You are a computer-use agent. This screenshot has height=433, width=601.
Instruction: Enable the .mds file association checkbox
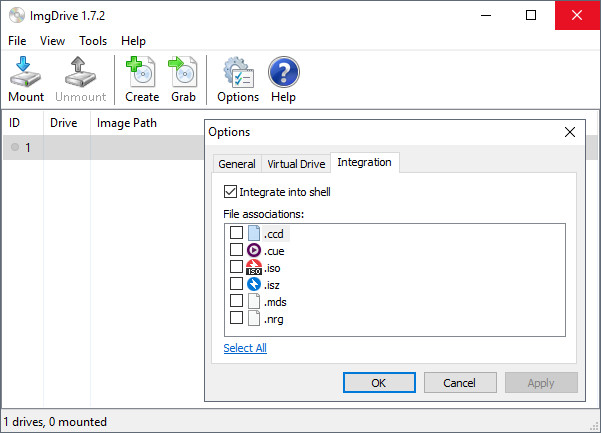coord(236,301)
